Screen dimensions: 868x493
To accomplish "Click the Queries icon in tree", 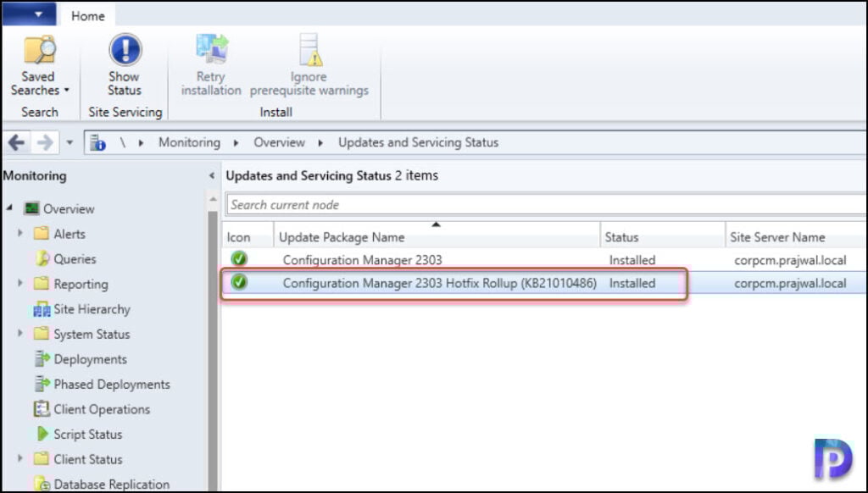I will 42,258.
